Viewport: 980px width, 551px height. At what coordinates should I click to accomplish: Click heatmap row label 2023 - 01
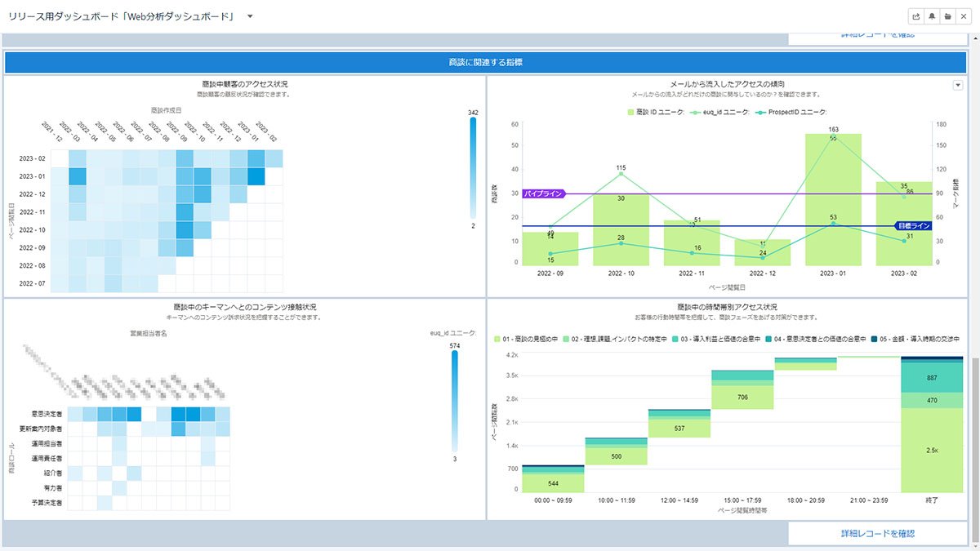coord(33,176)
